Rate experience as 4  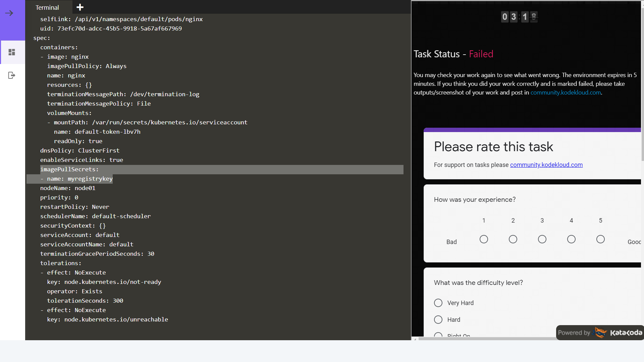pos(571,239)
